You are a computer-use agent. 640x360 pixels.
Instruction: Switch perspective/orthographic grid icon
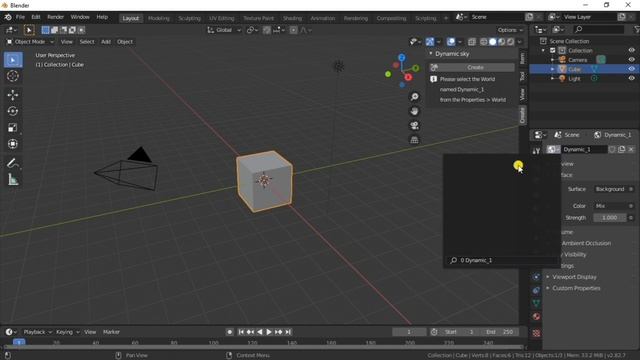pos(414,140)
